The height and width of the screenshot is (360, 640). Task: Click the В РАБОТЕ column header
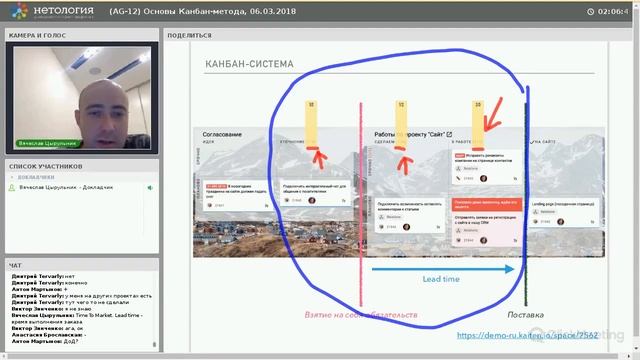(463, 142)
